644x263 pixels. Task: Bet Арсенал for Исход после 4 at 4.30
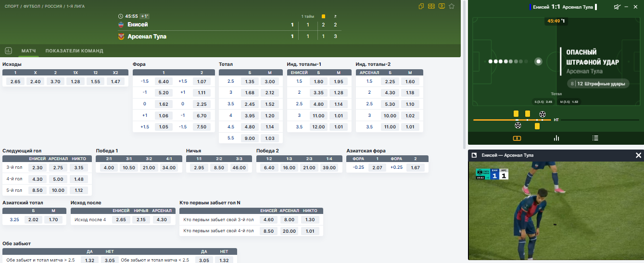[x=162, y=220]
